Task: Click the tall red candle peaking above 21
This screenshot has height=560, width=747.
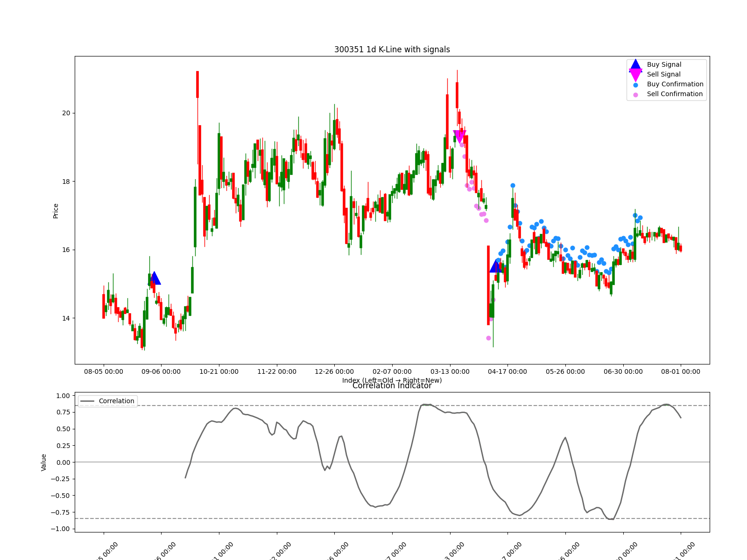Action: point(197,84)
